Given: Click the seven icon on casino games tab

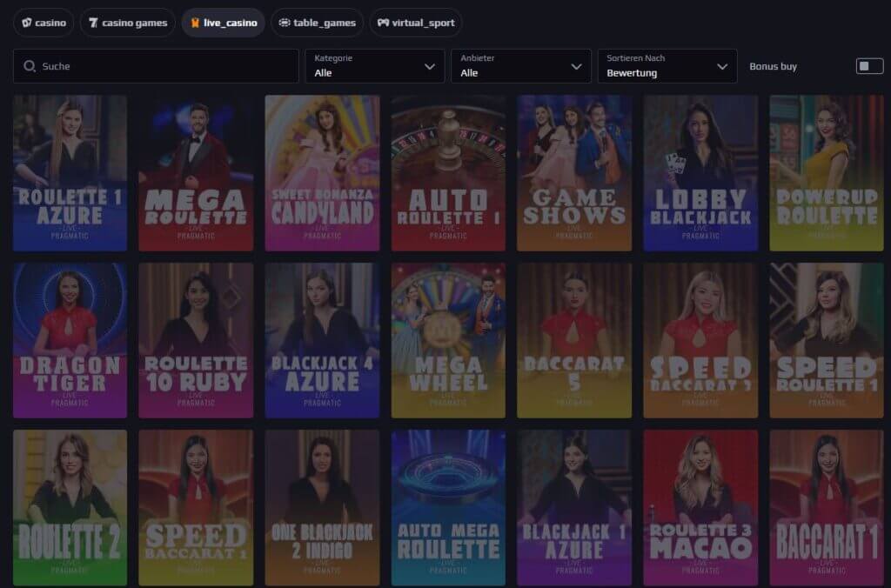Looking at the screenshot, I should coord(93,23).
